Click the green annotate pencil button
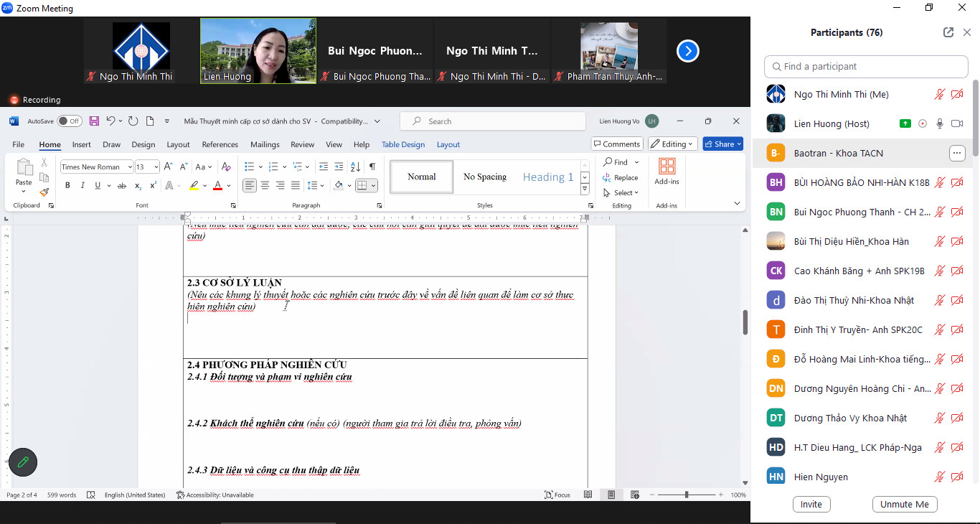The width and height of the screenshot is (980, 524). 23,462
